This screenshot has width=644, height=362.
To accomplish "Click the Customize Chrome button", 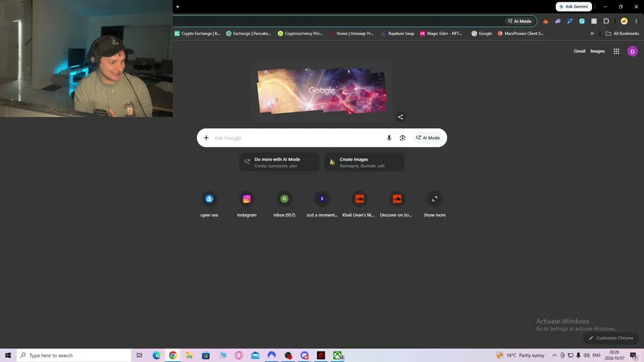I will pos(611,338).
